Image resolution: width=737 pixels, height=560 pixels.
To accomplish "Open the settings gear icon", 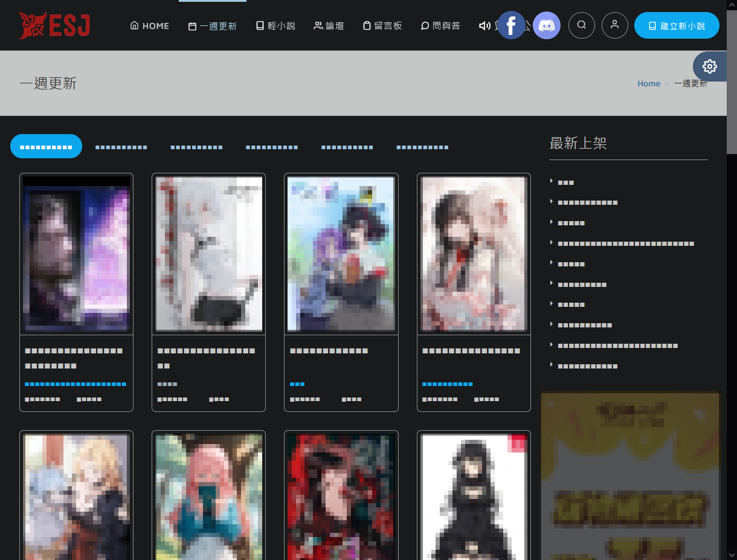I will [710, 66].
